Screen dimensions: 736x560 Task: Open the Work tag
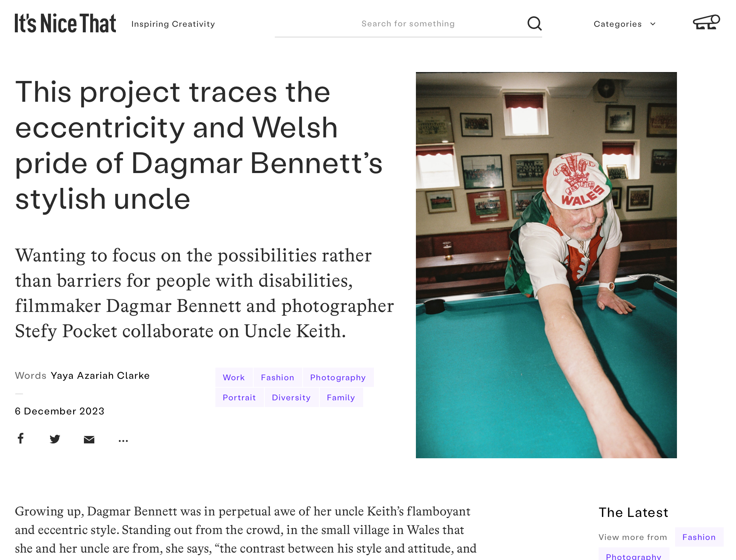click(x=234, y=377)
